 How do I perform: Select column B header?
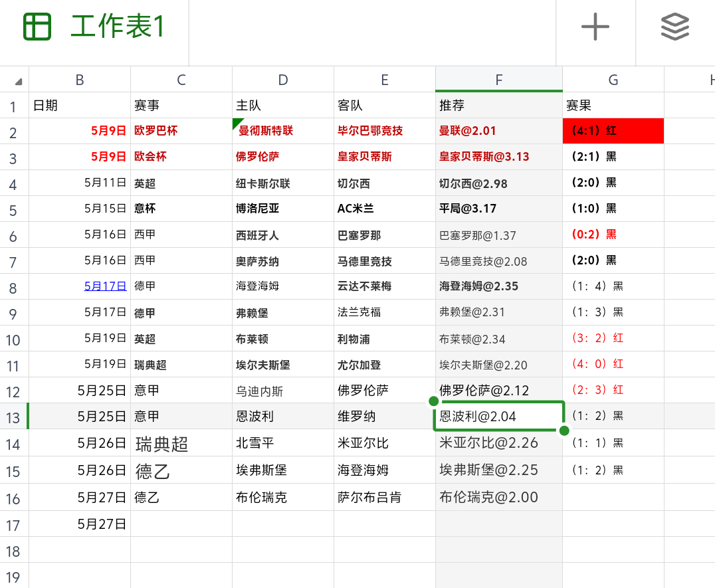tap(79, 79)
